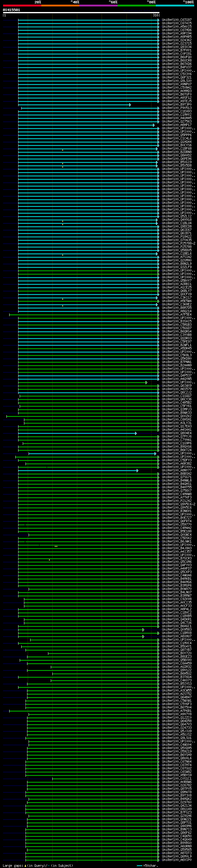This screenshot has height=868, width=197.
Task: Select hit UniRef100_B7GCR3
Action: pyautogui.click(x=176, y=558)
